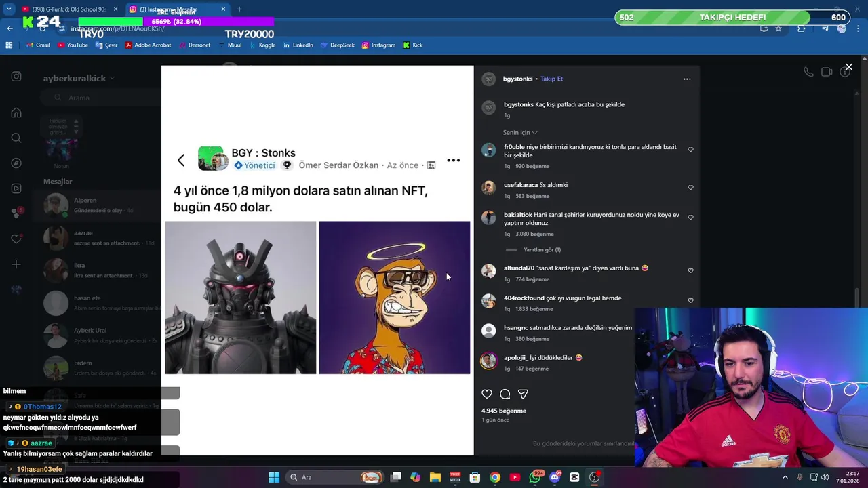This screenshot has height=488, width=868.
Task: Open Create plus icon in sidebar
Action: point(16,264)
